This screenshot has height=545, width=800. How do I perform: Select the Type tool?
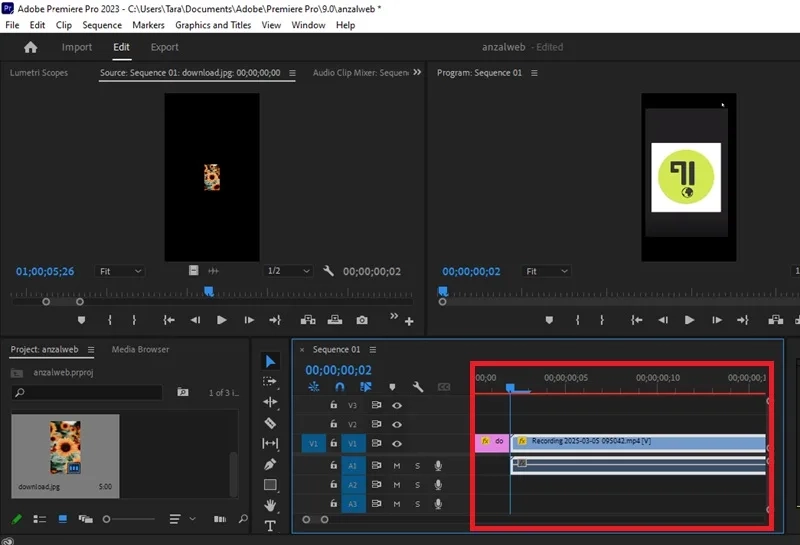(x=270, y=526)
